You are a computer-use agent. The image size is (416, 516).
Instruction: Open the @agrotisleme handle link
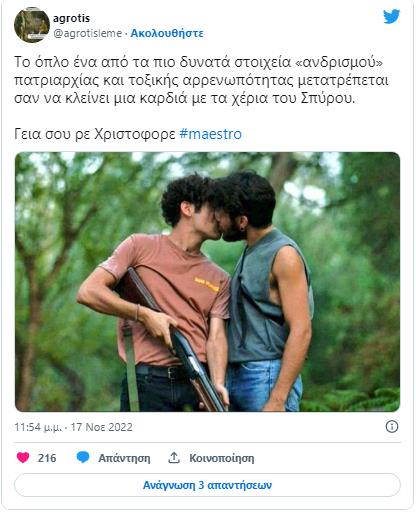pos(88,33)
